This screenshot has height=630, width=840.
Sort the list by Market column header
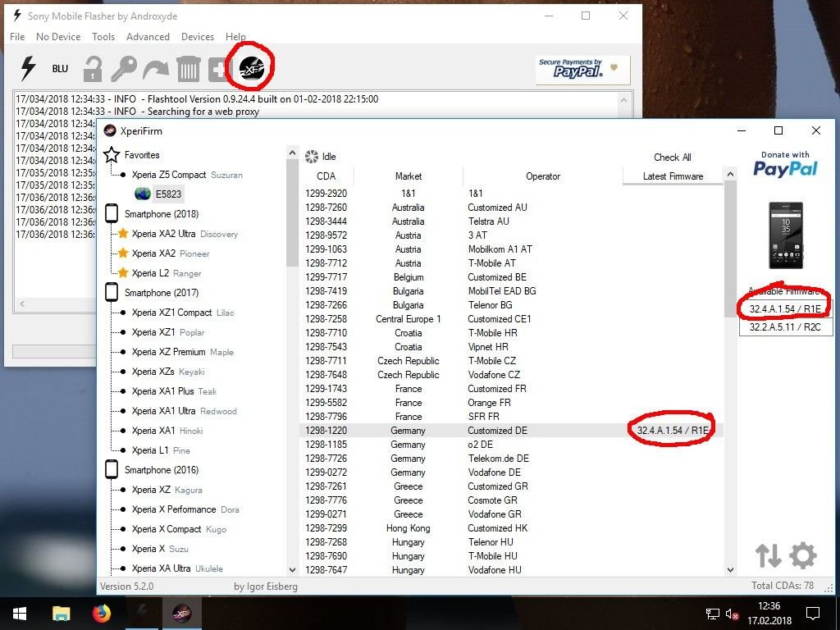click(x=409, y=176)
